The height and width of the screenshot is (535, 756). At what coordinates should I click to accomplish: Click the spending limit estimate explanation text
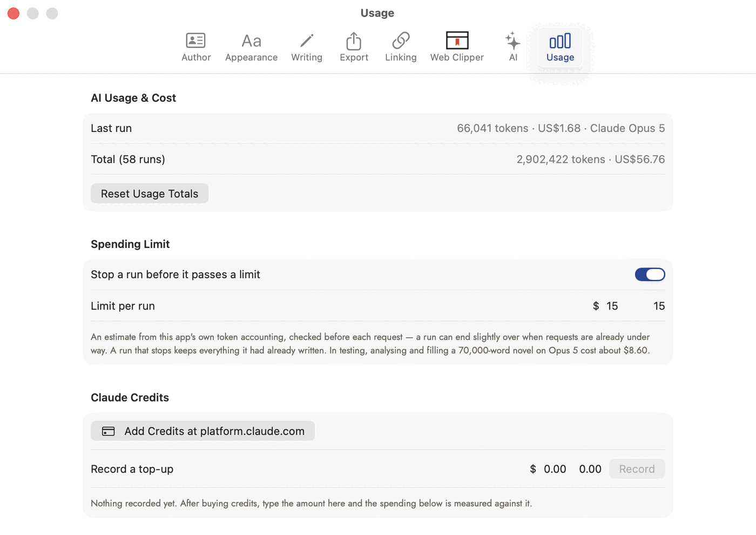pyautogui.click(x=370, y=344)
